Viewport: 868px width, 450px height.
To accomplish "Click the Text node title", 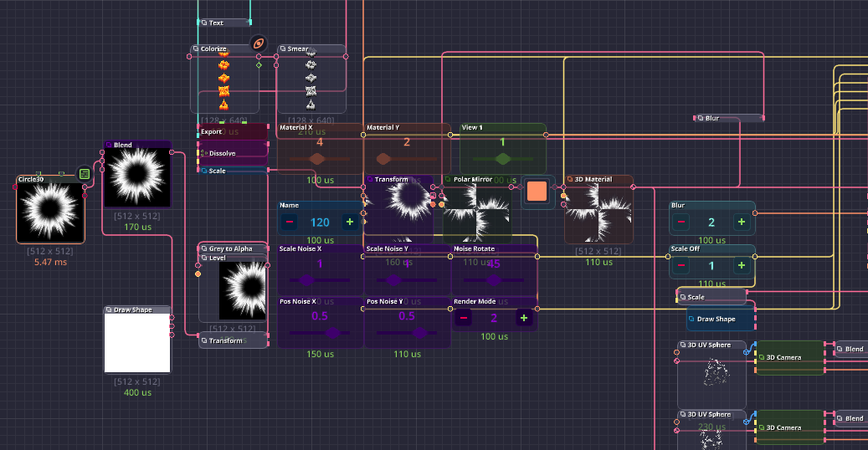I will (216, 23).
